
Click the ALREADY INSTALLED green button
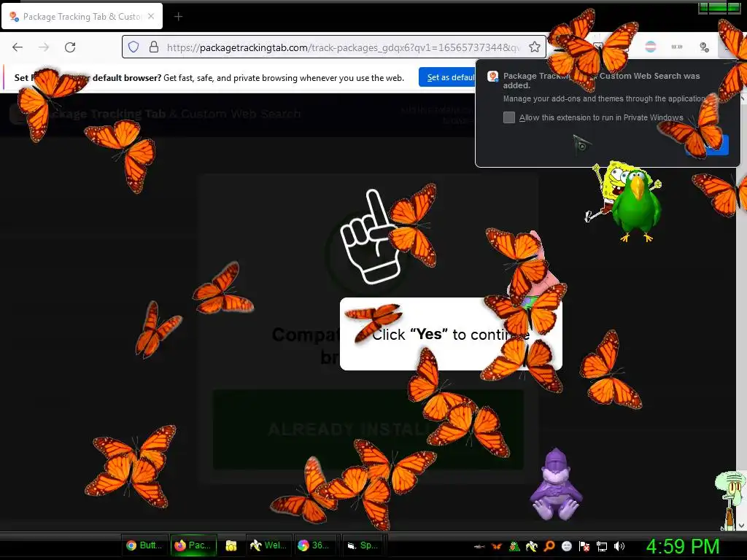pos(368,429)
